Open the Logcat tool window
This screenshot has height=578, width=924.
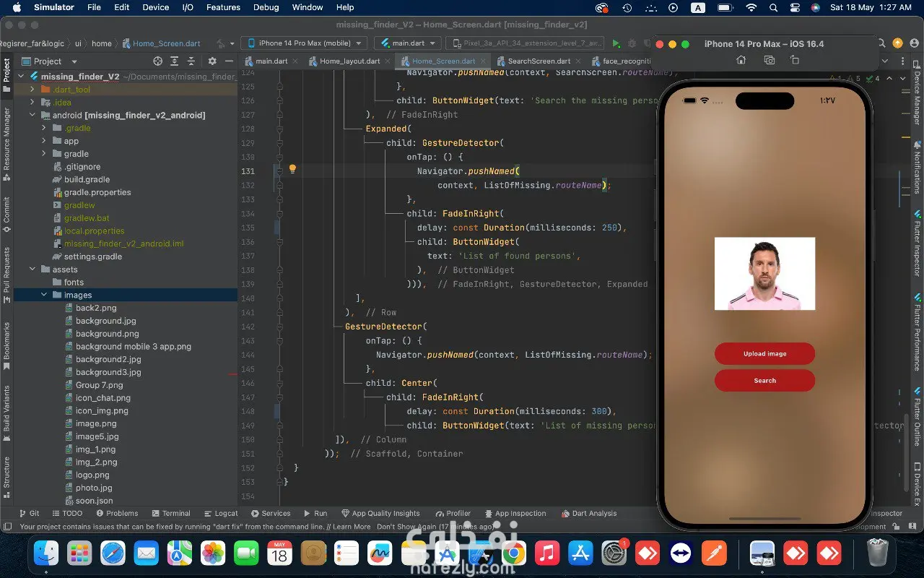tap(220, 514)
